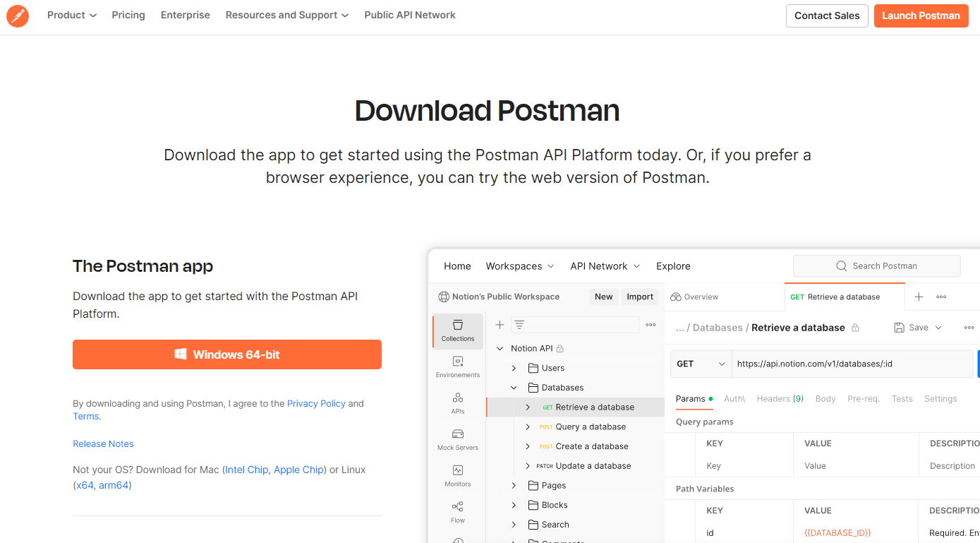
Task: Collapse the Notion API collection
Action: [x=500, y=349]
